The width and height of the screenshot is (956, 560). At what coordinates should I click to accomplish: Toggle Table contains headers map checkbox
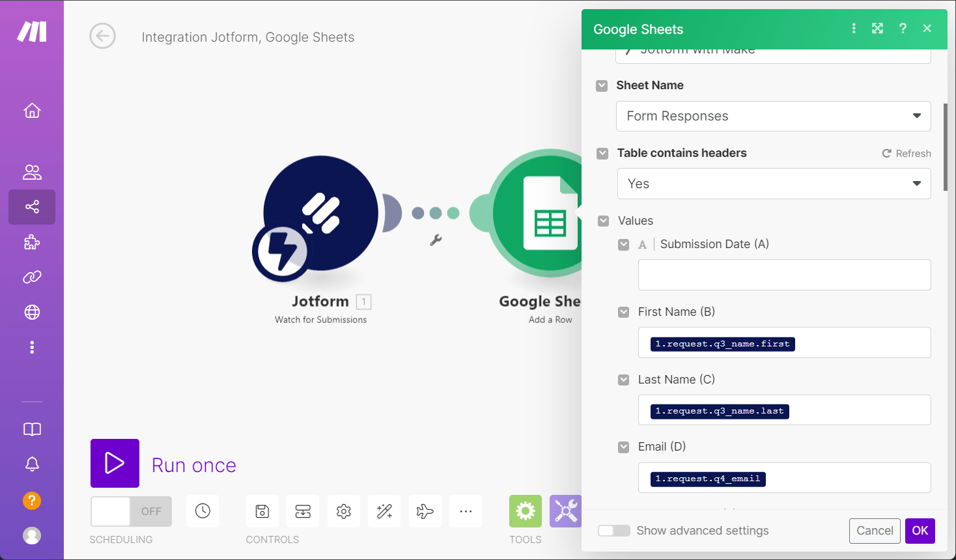click(602, 153)
